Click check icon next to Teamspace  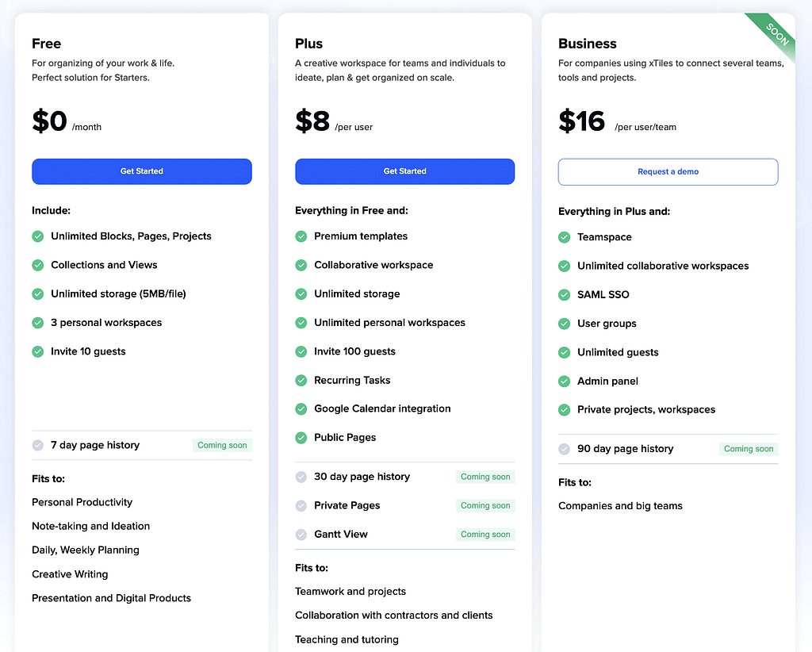coord(564,238)
